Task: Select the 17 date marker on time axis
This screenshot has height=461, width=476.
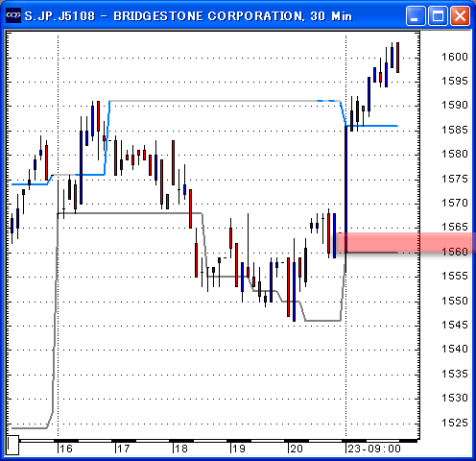Action: (124, 449)
